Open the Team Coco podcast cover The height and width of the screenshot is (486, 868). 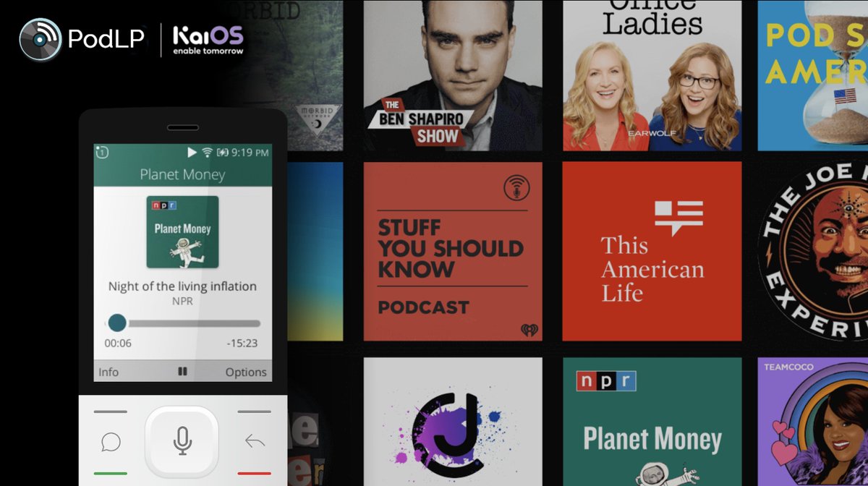(813, 422)
